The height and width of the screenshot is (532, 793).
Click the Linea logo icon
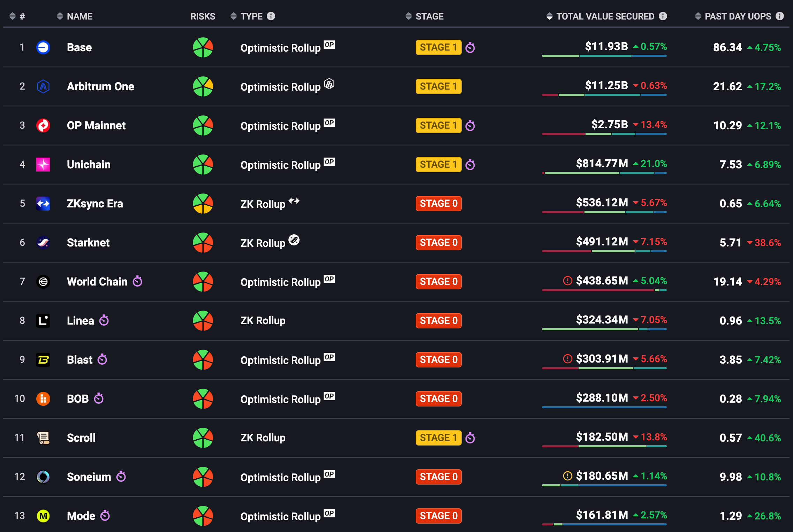43,321
